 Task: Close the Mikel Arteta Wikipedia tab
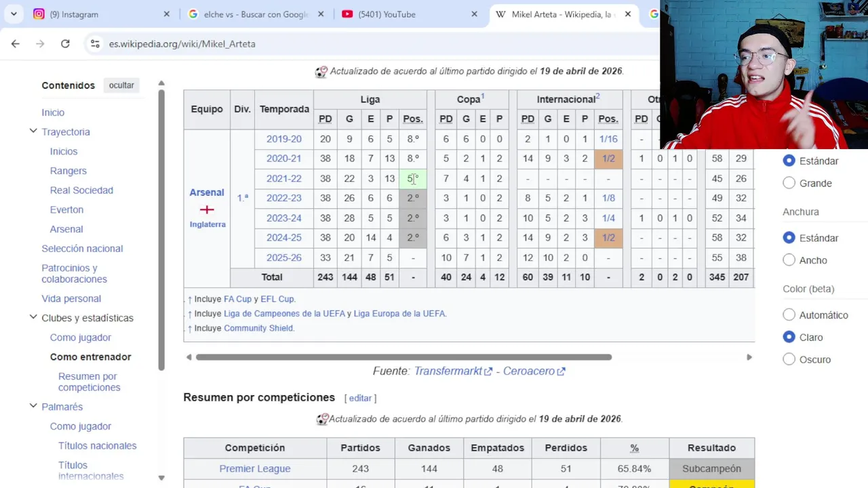(628, 14)
